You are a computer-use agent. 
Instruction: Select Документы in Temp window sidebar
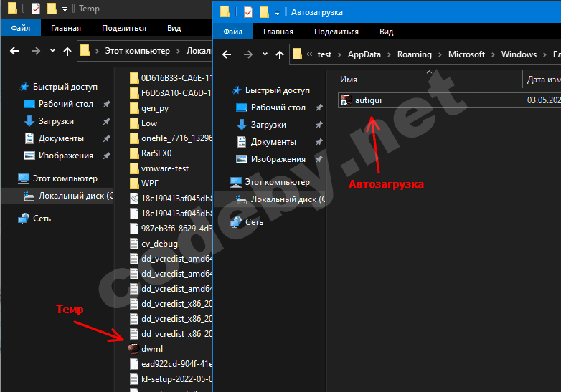click(54, 138)
